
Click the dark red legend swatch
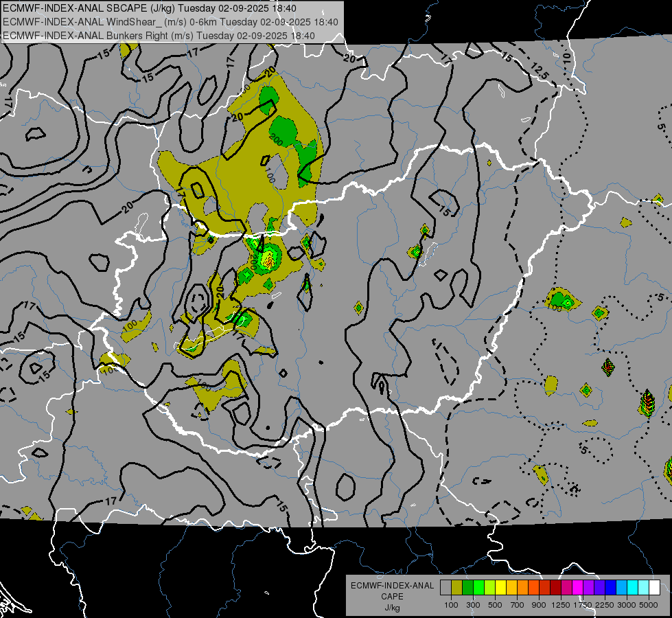[555, 588]
